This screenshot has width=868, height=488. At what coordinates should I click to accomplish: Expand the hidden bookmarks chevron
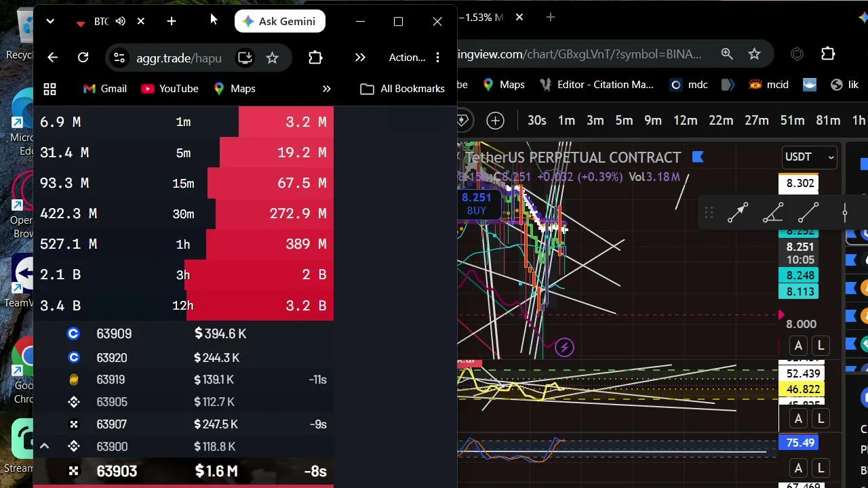(326, 89)
